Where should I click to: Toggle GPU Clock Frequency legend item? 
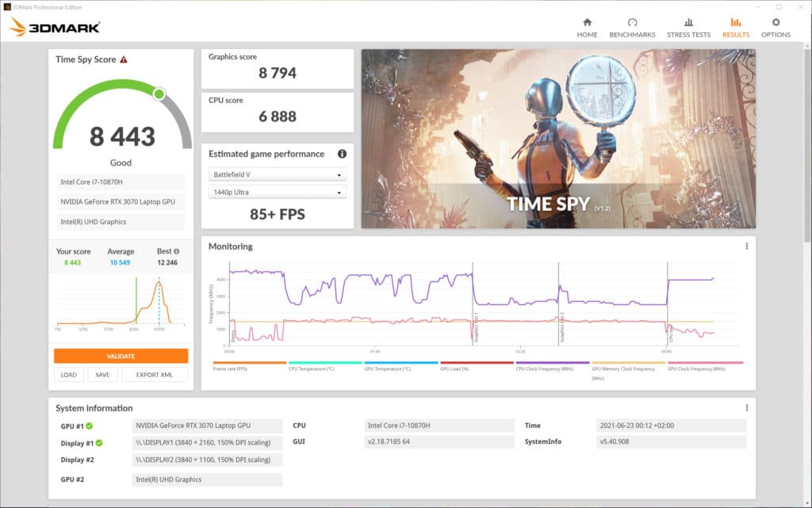[x=705, y=366]
